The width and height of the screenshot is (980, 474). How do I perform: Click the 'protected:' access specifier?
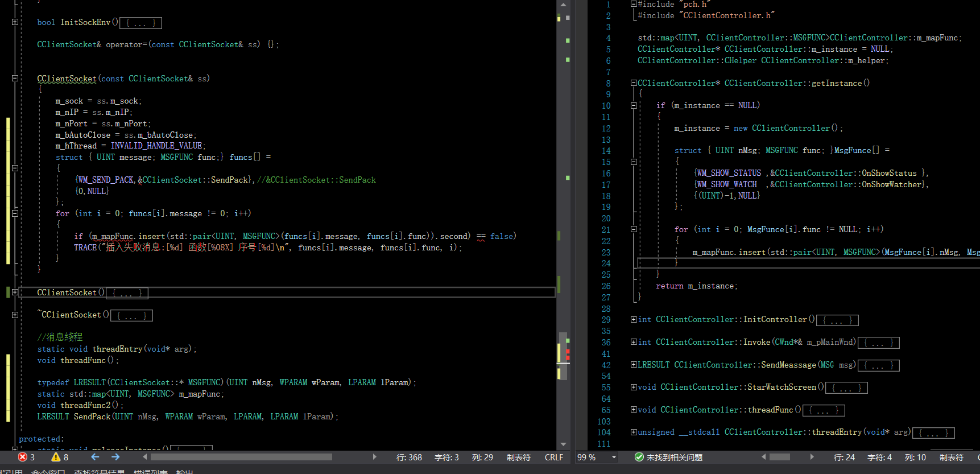click(42, 439)
